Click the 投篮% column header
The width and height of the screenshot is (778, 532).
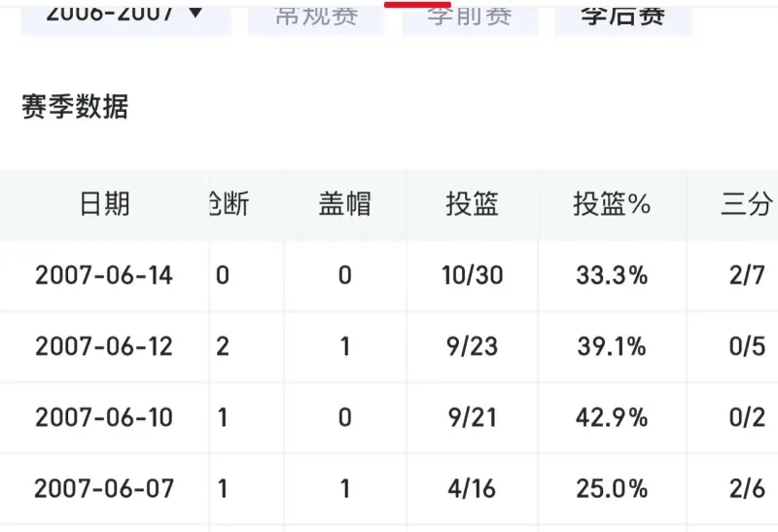click(x=612, y=204)
